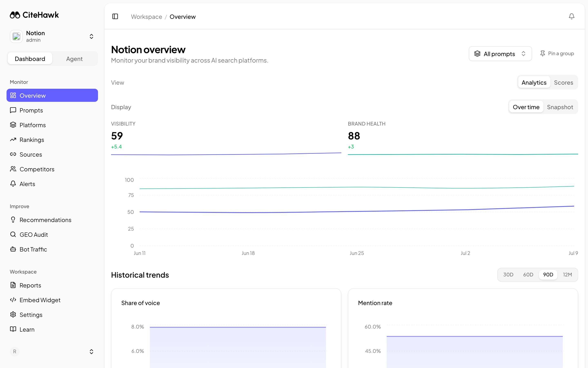The height and width of the screenshot is (368, 588).
Task: Click the Competitors people icon
Action: click(13, 169)
